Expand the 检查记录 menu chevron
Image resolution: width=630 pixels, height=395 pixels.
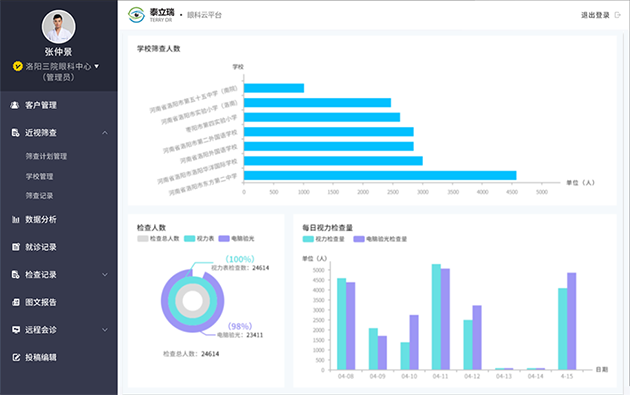[105, 275]
